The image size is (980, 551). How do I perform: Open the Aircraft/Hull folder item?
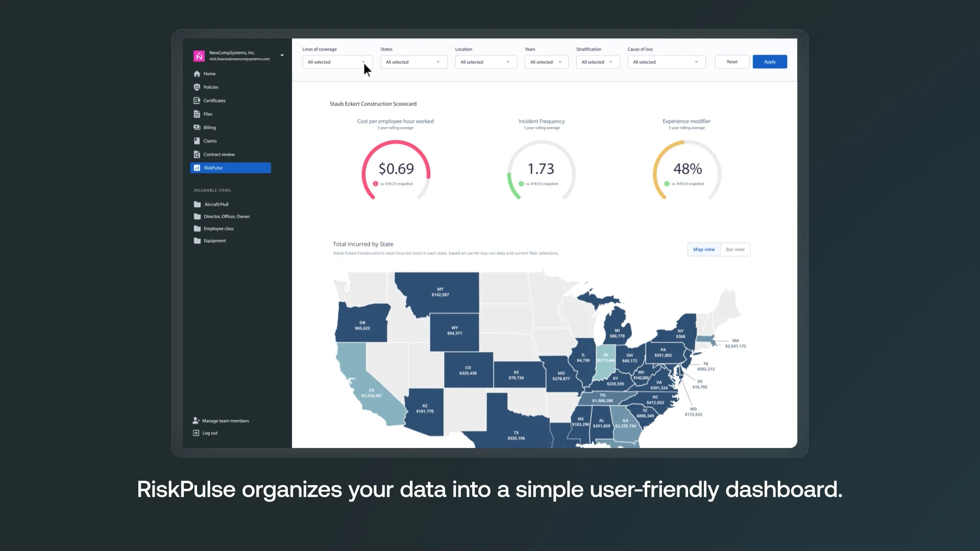click(216, 205)
